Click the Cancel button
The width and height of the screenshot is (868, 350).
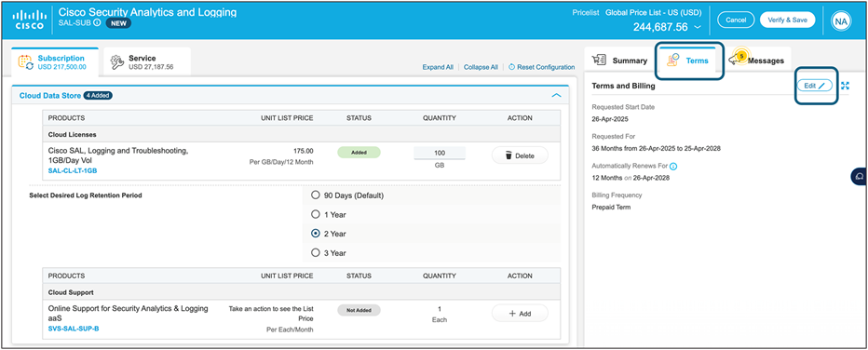pyautogui.click(x=736, y=20)
